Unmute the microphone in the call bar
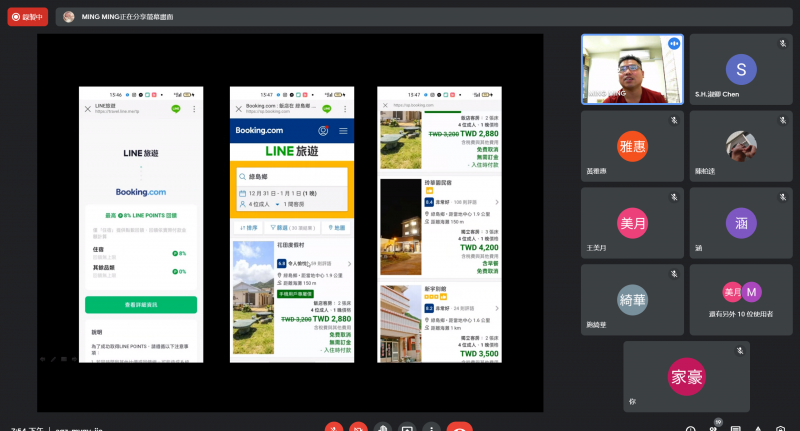Screen dimensions: 800x431 pos(336,428)
